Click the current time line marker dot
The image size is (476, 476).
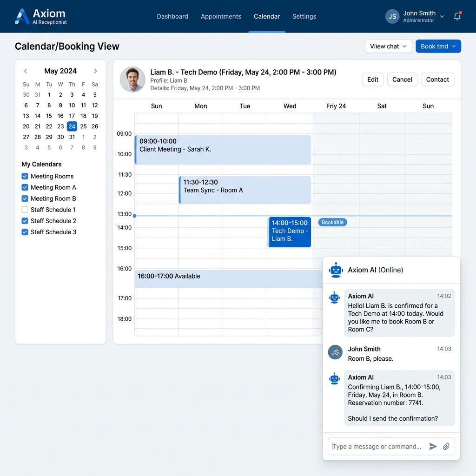(134, 216)
